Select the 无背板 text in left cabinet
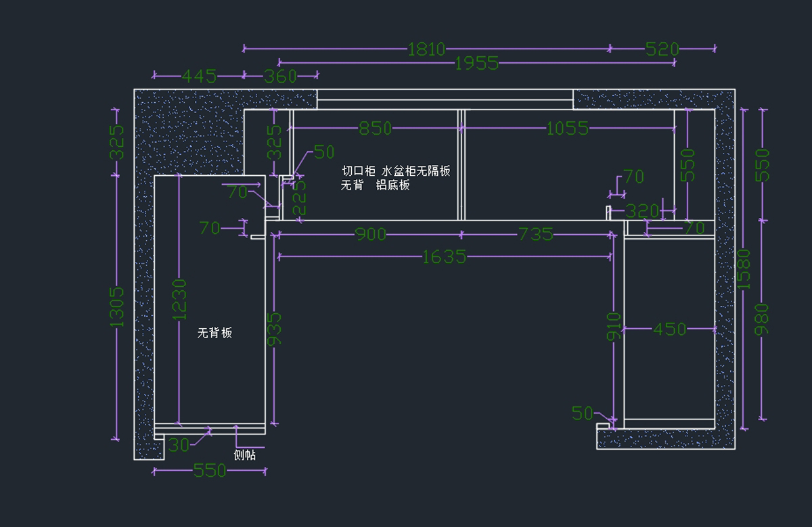Viewport: 812px width, 527px height. point(215,333)
